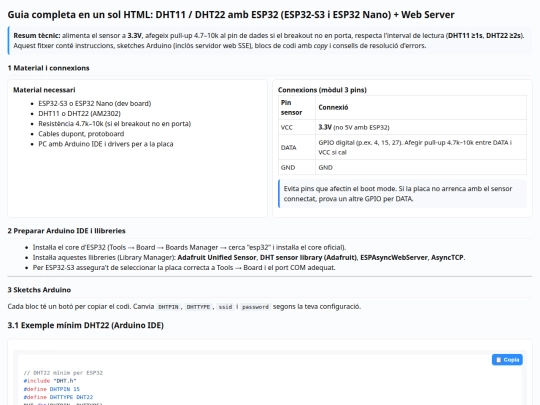Click the inline code 'DHTTYPE' in paragraph
The width and height of the screenshot is (540, 405).
pos(198,307)
